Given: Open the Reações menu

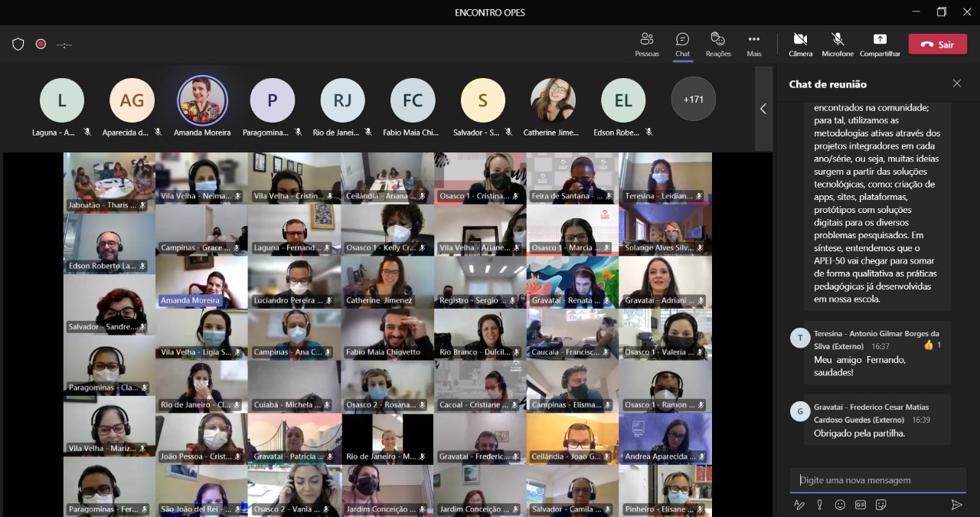Looking at the screenshot, I should 717,44.
